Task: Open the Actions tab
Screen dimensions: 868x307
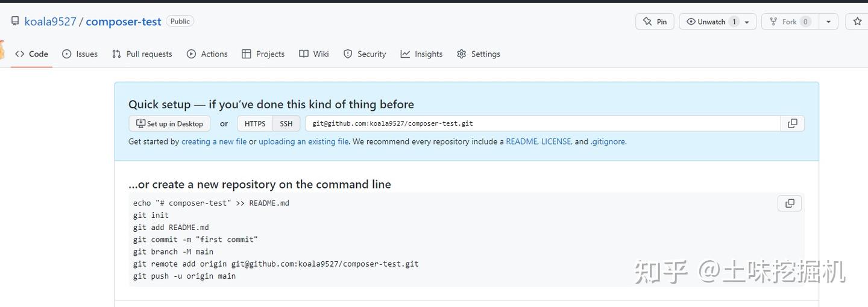Action: click(207, 54)
